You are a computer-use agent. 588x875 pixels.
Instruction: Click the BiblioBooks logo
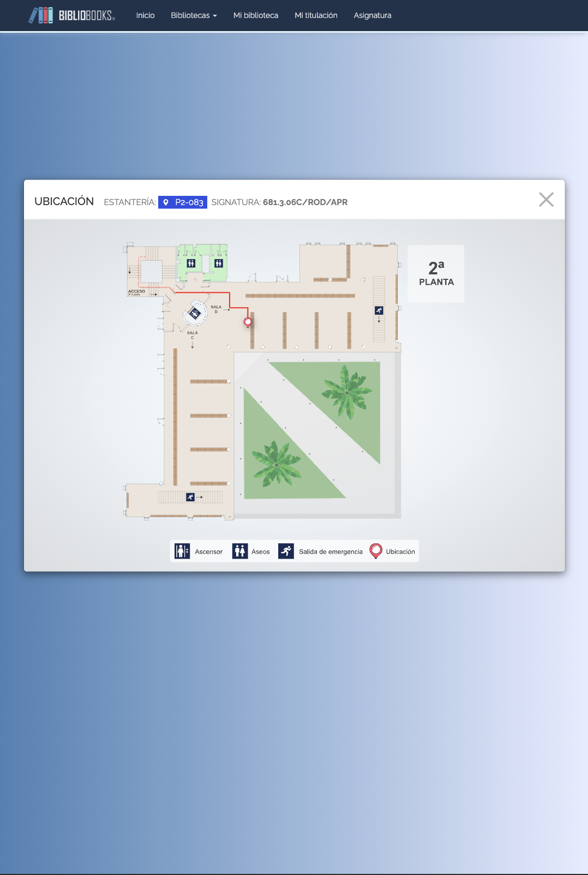coord(71,15)
